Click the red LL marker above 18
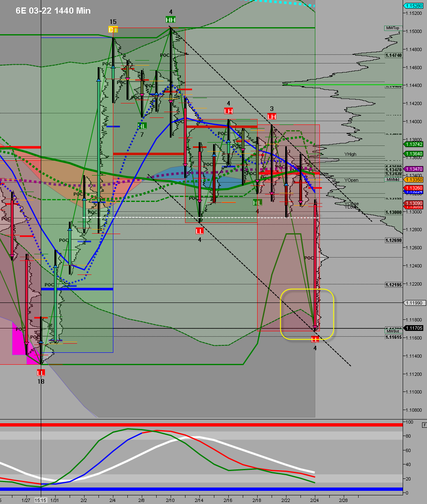 (x=40, y=373)
